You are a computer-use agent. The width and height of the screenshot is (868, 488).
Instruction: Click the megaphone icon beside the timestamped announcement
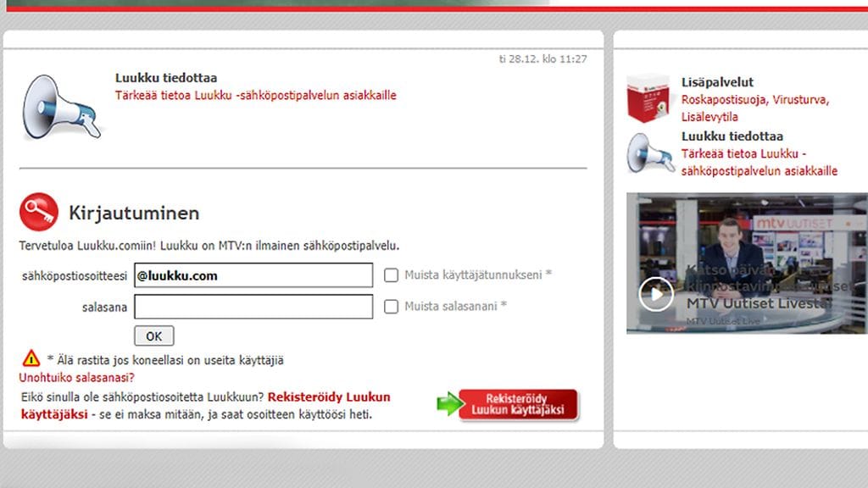coord(61,107)
